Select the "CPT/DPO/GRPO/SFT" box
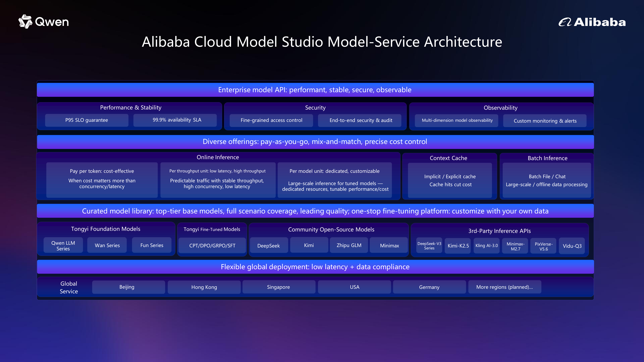This screenshot has height=362, width=644. (212, 246)
